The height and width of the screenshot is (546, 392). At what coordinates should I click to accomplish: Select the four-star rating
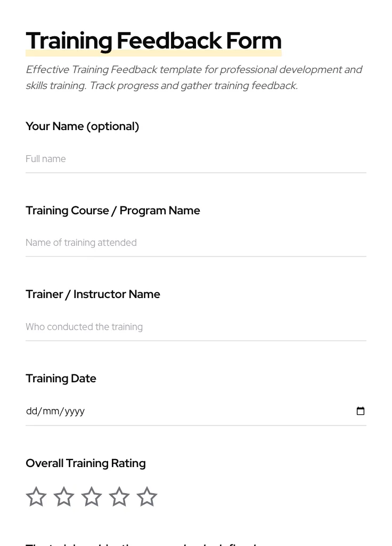[x=119, y=496]
